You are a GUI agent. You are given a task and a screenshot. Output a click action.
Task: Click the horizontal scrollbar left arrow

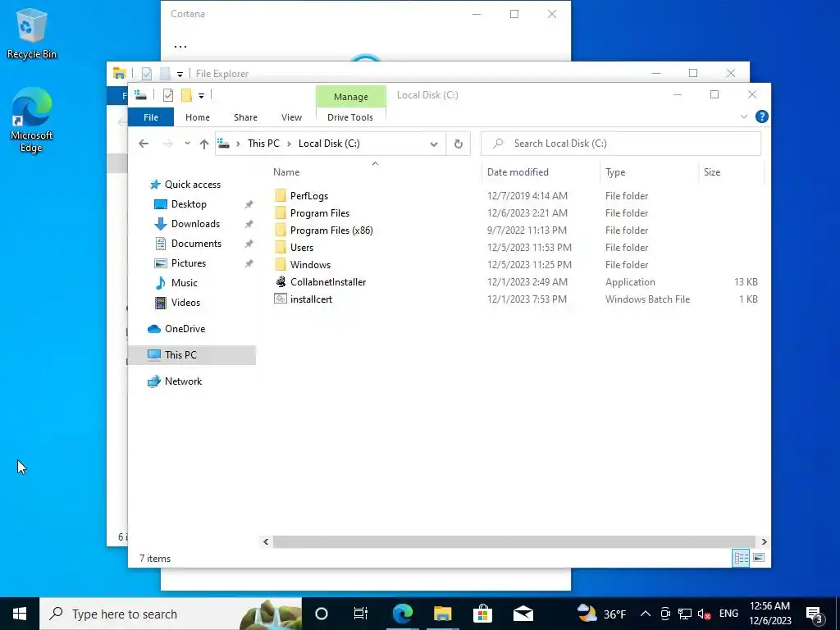point(266,542)
